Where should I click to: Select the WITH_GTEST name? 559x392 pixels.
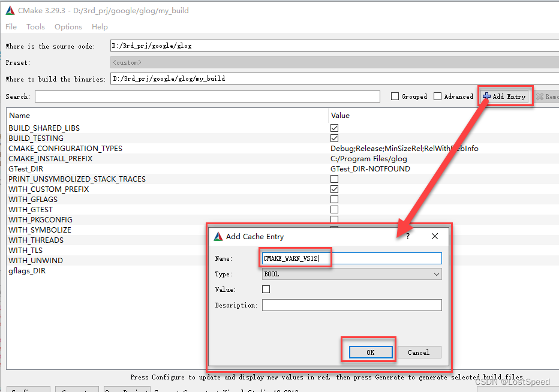point(31,210)
